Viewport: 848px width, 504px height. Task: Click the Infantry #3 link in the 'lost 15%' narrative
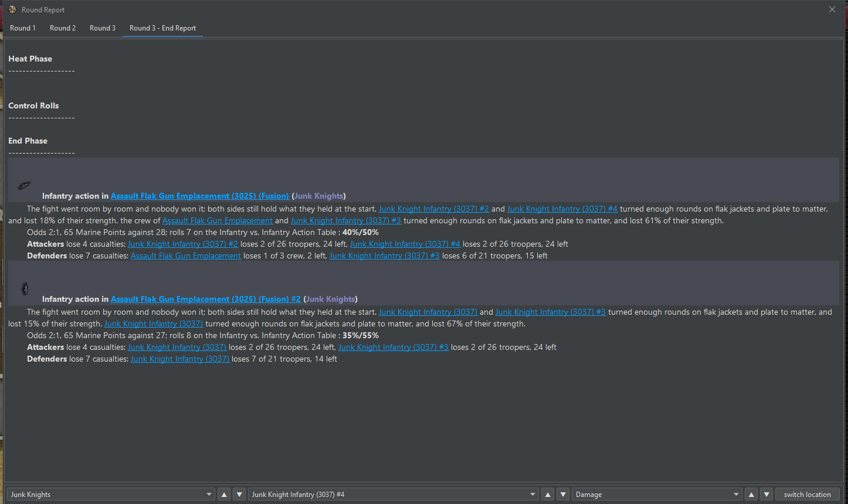coord(551,312)
